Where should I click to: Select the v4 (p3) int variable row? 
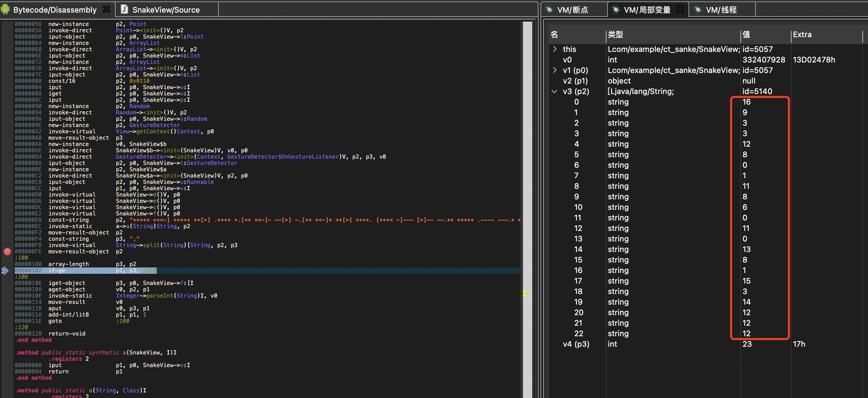coord(705,344)
